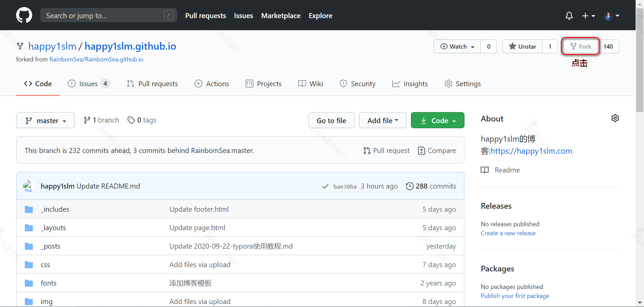Image resolution: width=644 pixels, height=307 pixels.
Task: Open the bae30ba commit hash
Action: [x=345, y=187]
